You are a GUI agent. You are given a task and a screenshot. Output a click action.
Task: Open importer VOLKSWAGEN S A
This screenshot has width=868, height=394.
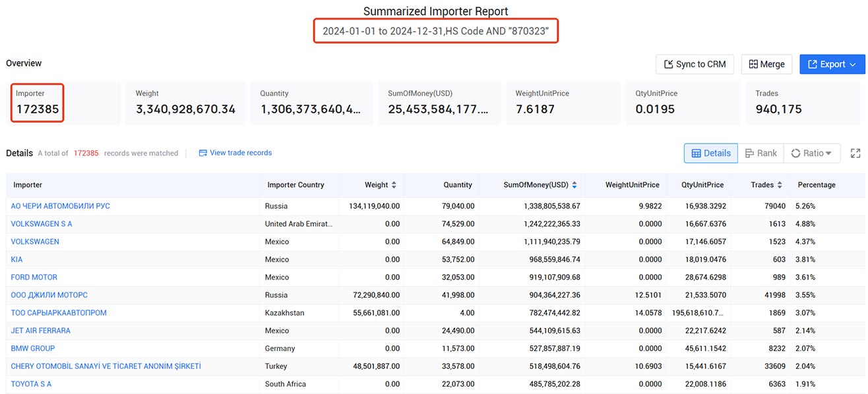pyautogui.click(x=42, y=224)
